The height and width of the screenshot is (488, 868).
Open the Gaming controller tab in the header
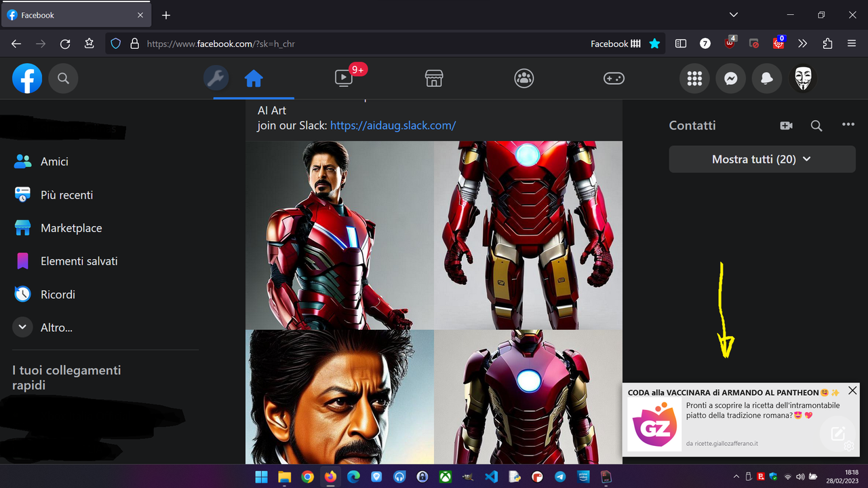(x=614, y=79)
